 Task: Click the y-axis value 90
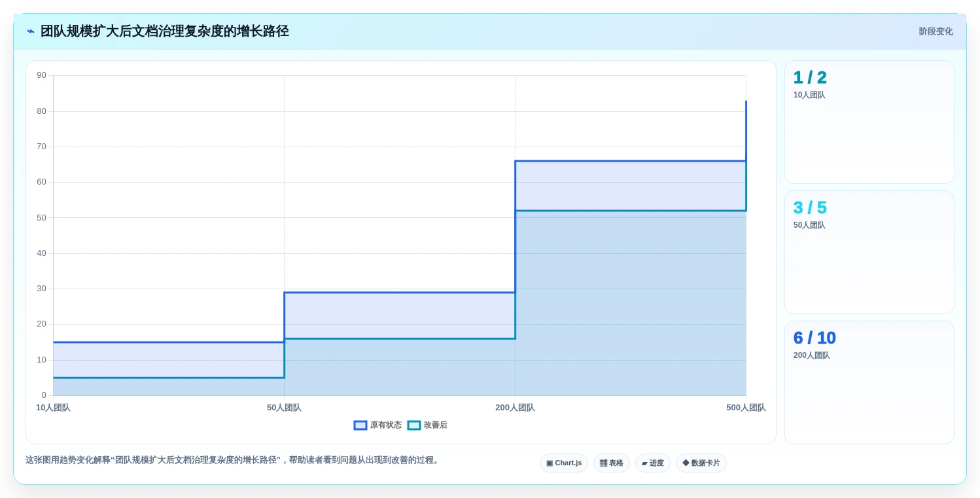(41, 75)
